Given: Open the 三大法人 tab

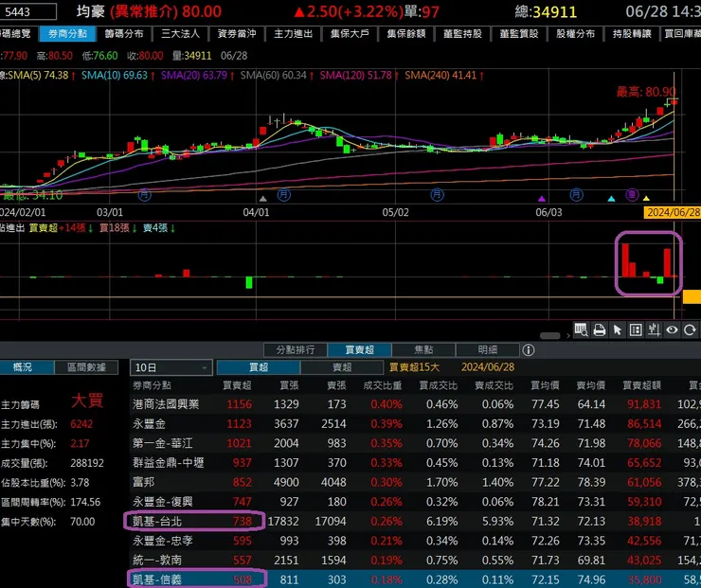Looking at the screenshot, I should pos(180,33).
